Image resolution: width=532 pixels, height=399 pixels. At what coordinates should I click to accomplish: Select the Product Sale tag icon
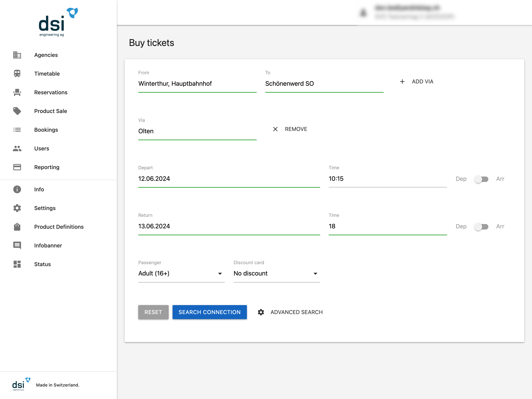(17, 111)
